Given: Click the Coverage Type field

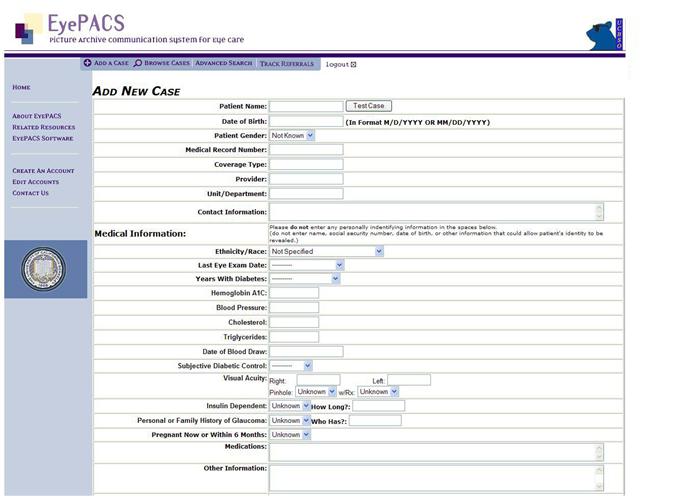Looking at the screenshot, I should [306, 164].
